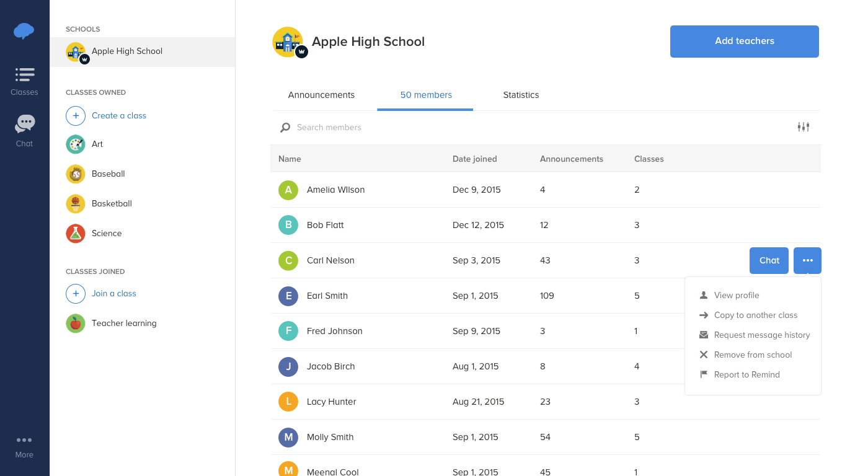Click the Aug 21, 2015 date cell
Image resolution: width=868 pixels, height=476 pixels.
click(x=479, y=402)
